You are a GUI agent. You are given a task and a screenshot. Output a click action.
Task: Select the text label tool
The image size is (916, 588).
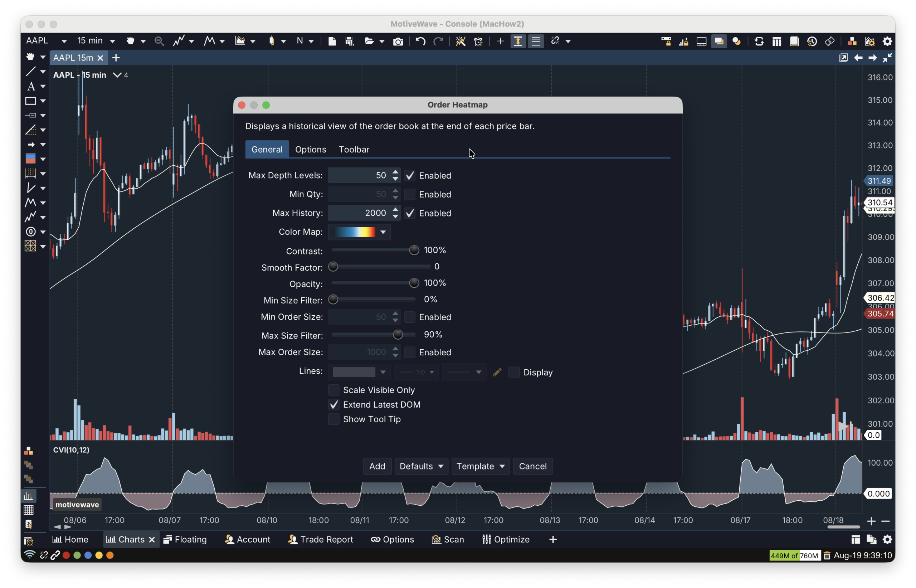pos(31,86)
